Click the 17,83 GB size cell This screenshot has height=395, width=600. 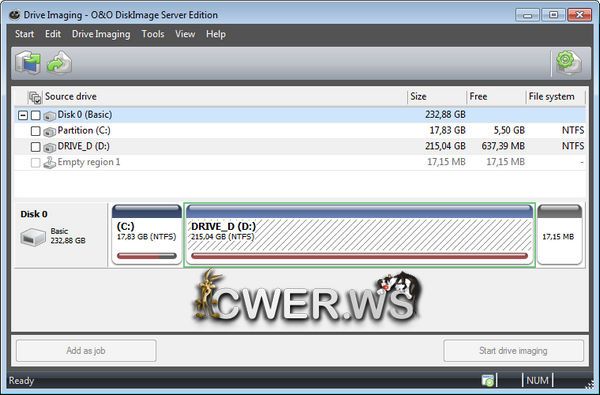(447, 131)
